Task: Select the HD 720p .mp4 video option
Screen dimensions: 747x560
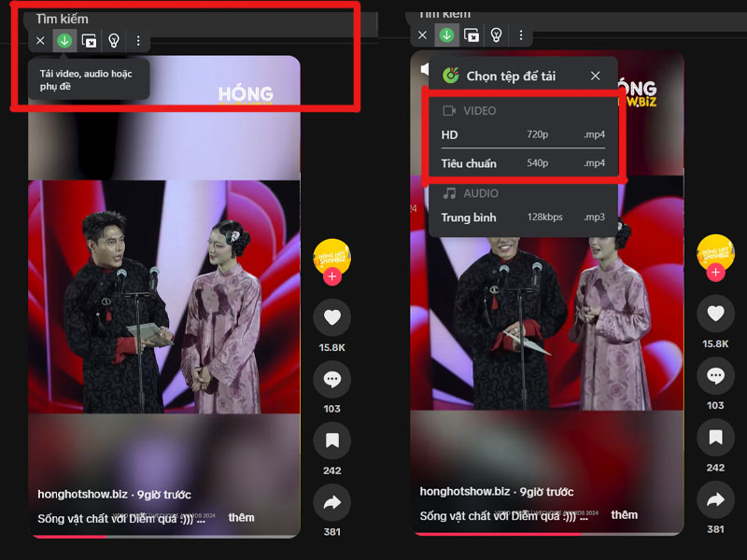Action: [523, 134]
